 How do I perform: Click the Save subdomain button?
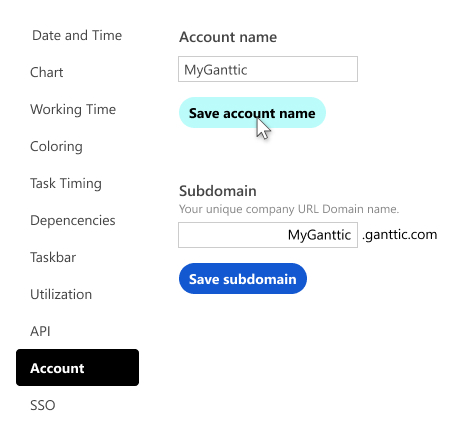(243, 279)
